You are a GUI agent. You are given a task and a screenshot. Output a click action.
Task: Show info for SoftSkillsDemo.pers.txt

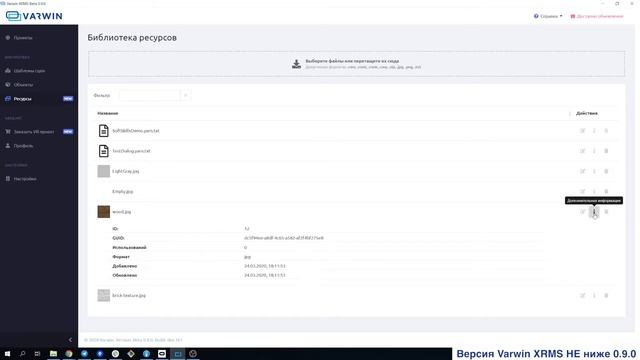coord(594,131)
